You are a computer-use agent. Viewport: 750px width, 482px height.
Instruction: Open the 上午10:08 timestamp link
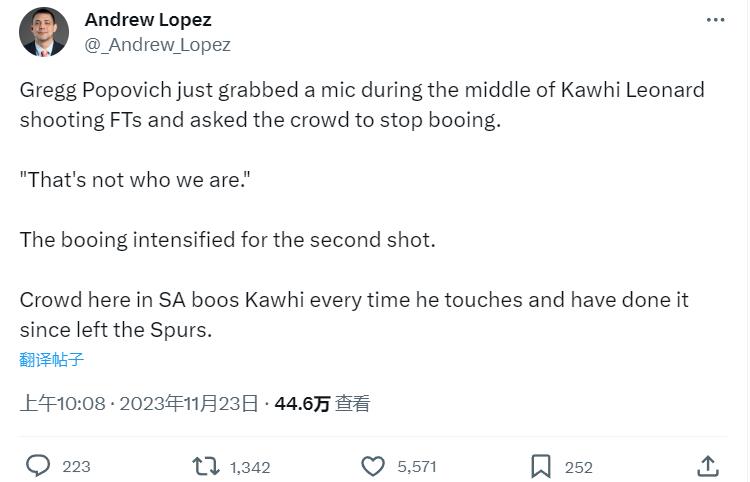coord(63,404)
